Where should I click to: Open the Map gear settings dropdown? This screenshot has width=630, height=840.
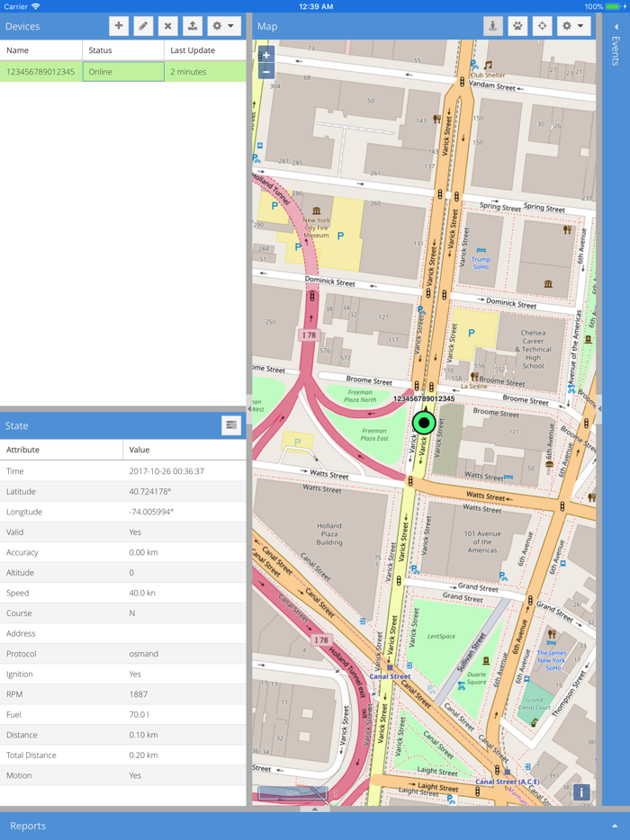pyautogui.click(x=573, y=26)
